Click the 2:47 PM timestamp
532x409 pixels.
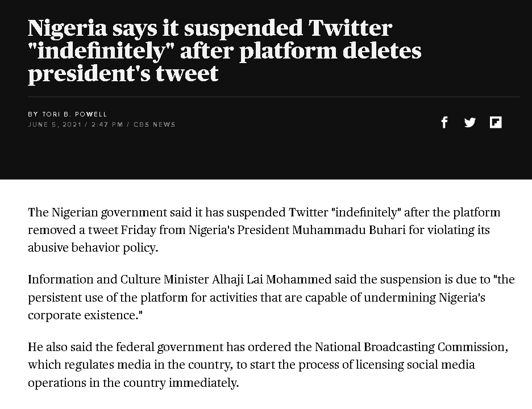pos(107,124)
